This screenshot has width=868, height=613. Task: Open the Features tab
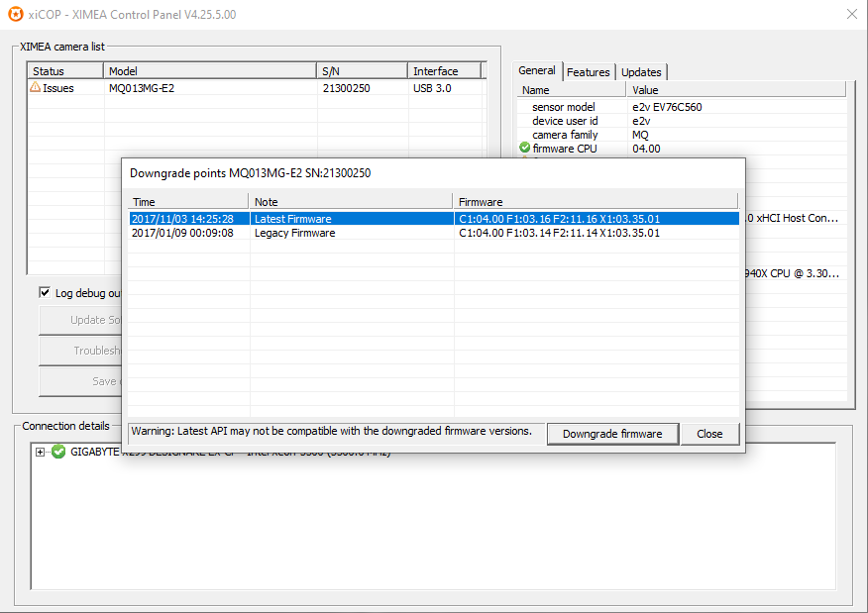pyautogui.click(x=588, y=72)
